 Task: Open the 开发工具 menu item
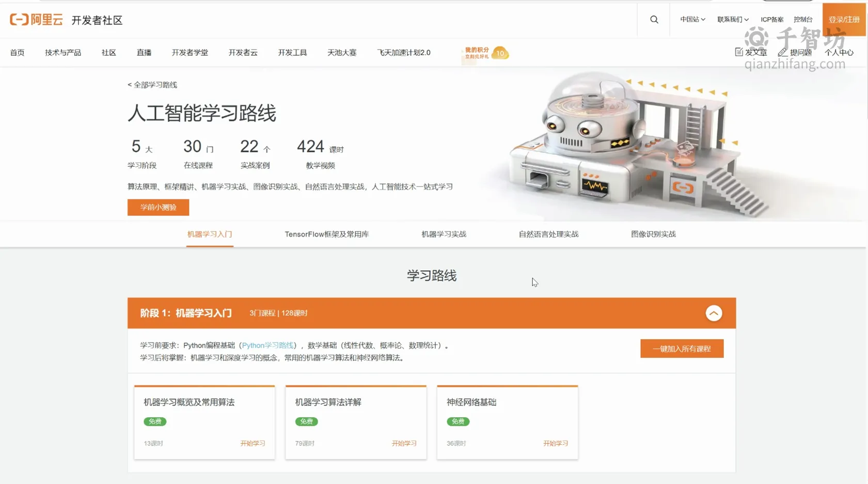coord(293,53)
